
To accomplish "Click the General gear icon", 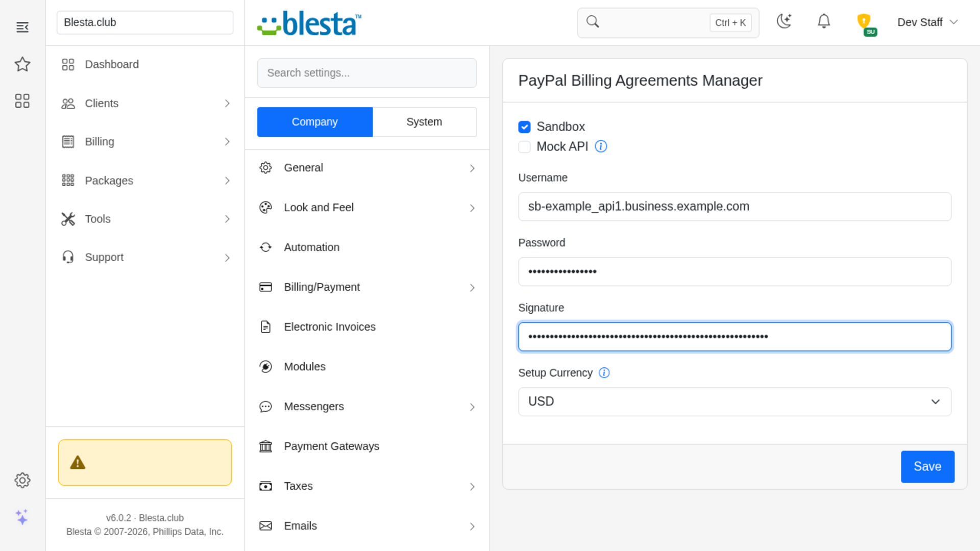I will pyautogui.click(x=266, y=168).
